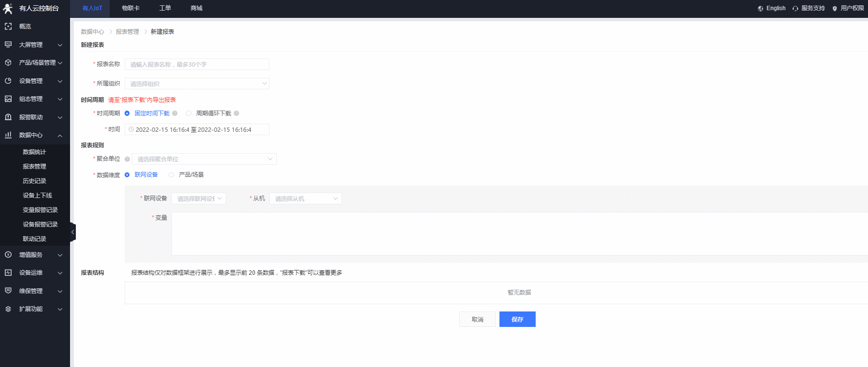This screenshot has height=367, width=868.
Task: Select the 固定时间下载 radio button
Action: (127, 113)
